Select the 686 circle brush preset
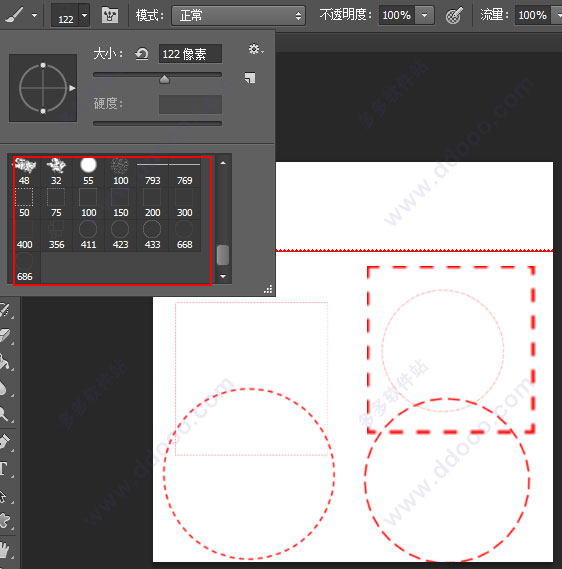562x569 pixels. (24, 268)
